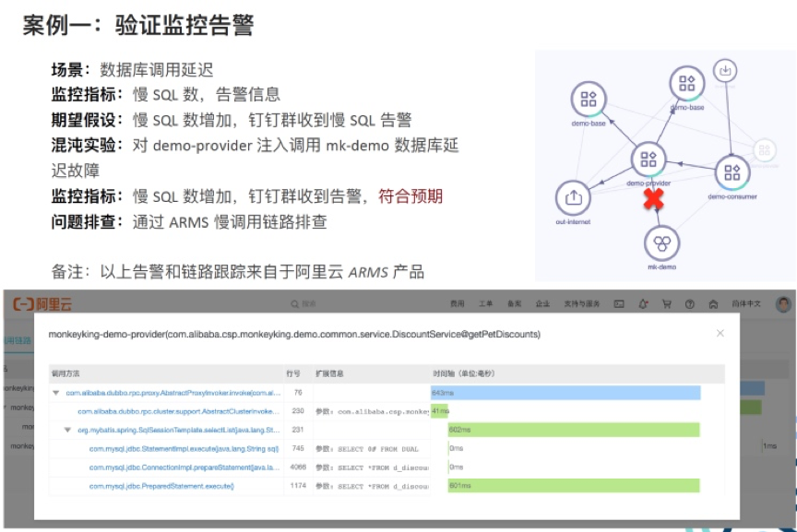Screen dimensions: 797x532
Task: Select the out-internet node in the topology
Action: point(573,197)
